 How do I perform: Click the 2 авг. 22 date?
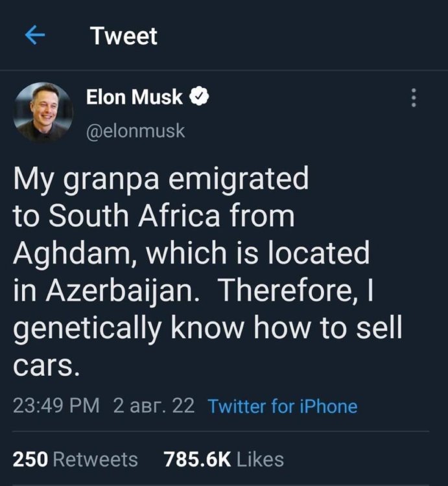154,406
